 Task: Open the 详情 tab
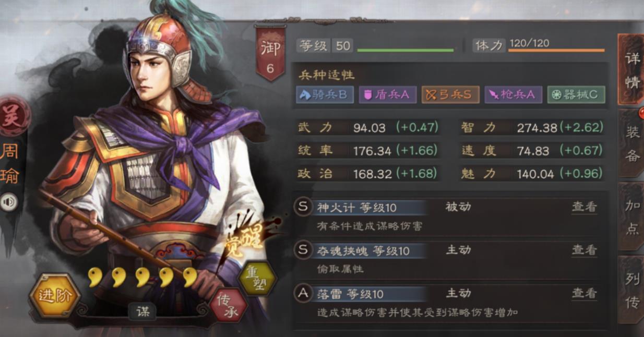631,69
